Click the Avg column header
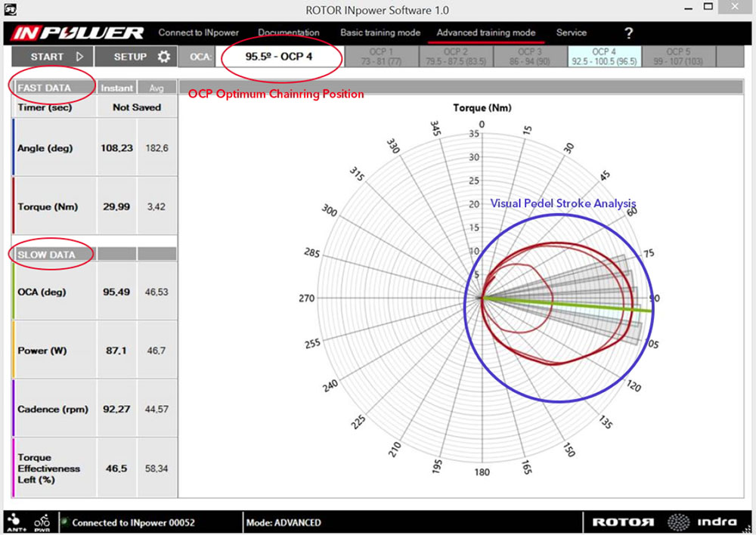 pos(156,88)
